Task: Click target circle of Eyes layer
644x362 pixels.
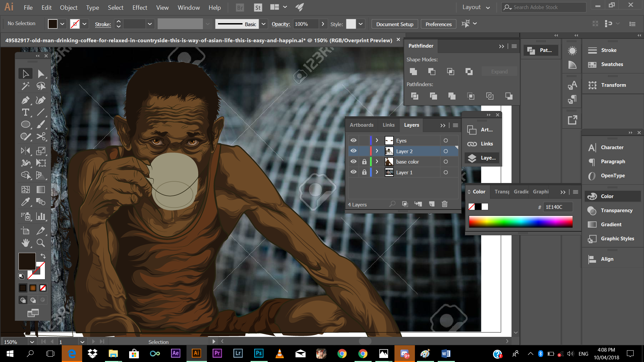Action: pyautogui.click(x=446, y=140)
